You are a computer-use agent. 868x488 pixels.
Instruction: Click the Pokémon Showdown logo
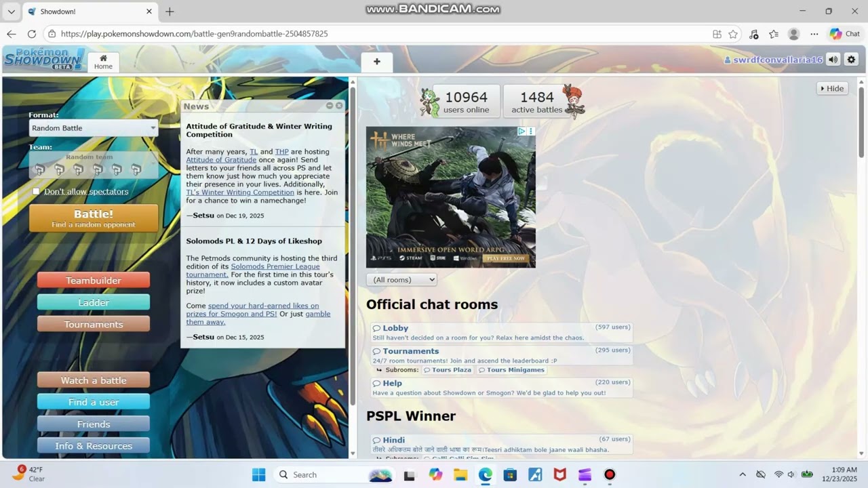44,60
